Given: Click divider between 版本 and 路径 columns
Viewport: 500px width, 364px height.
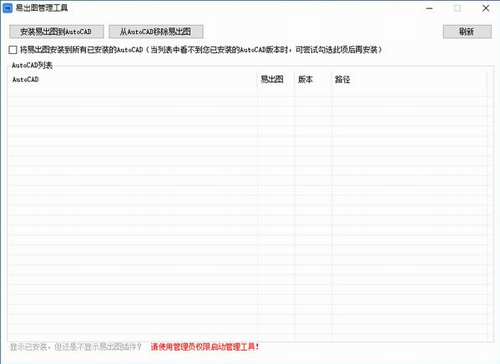Looking at the screenshot, I should 332,79.
